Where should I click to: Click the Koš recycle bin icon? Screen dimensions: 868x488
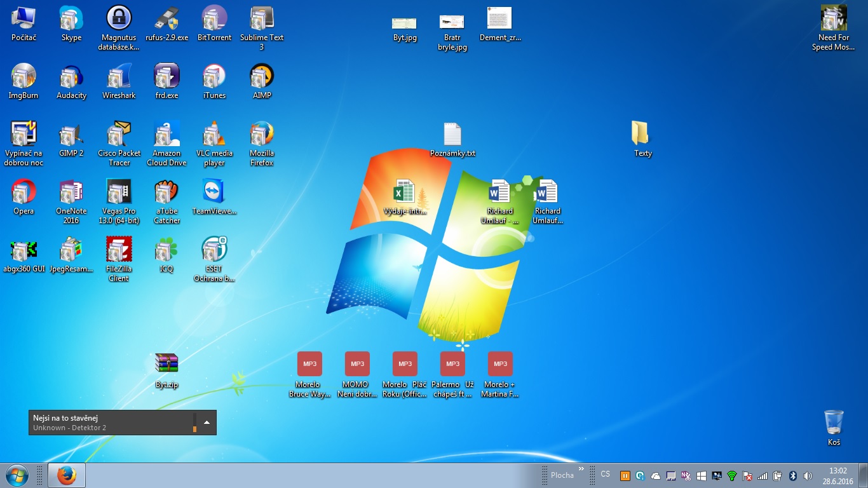(x=834, y=423)
